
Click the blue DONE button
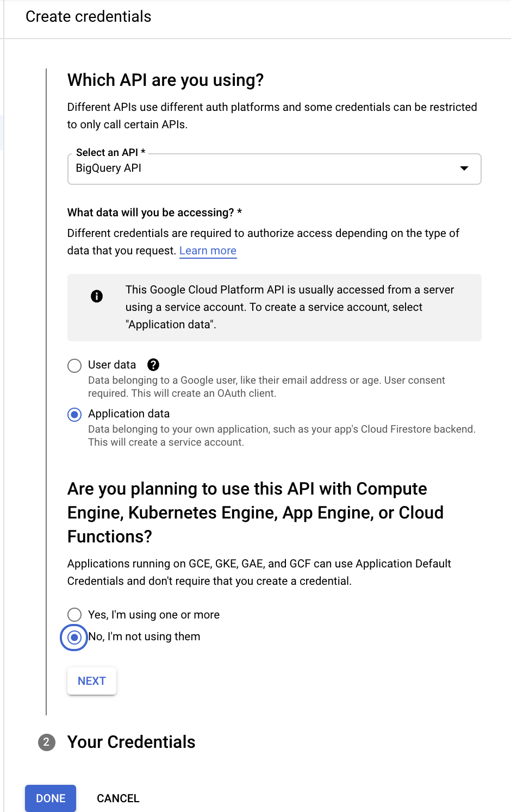[51, 798]
